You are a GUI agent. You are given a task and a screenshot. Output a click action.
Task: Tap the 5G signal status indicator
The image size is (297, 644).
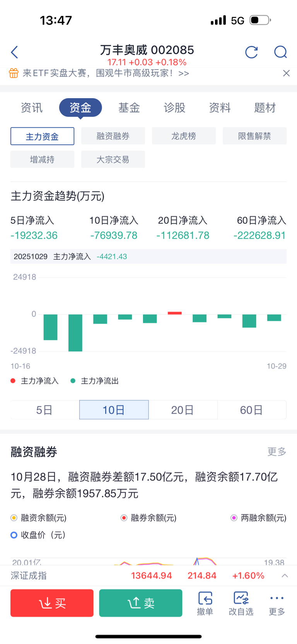click(x=237, y=20)
